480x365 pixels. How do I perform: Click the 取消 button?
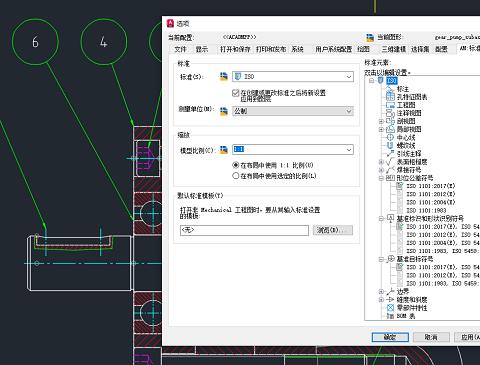point(431,337)
